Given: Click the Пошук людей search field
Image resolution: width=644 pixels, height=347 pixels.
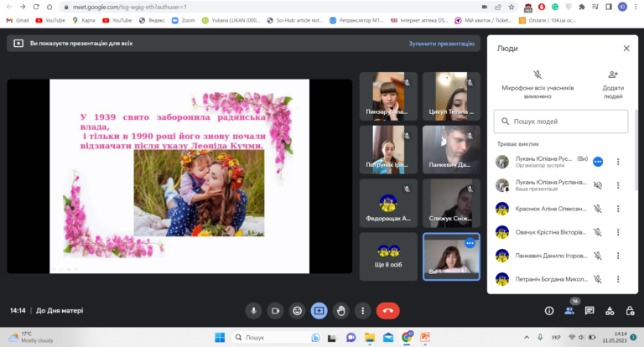Looking at the screenshot, I should tap(560, 121).
